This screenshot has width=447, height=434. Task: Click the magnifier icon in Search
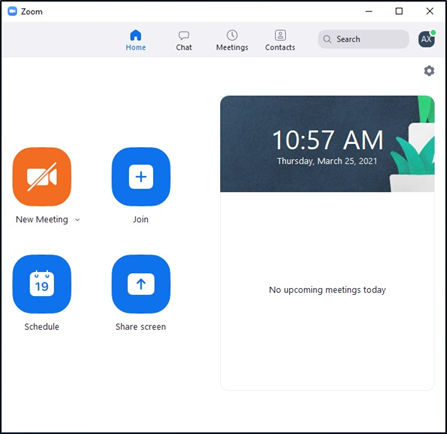coord(327,39)
